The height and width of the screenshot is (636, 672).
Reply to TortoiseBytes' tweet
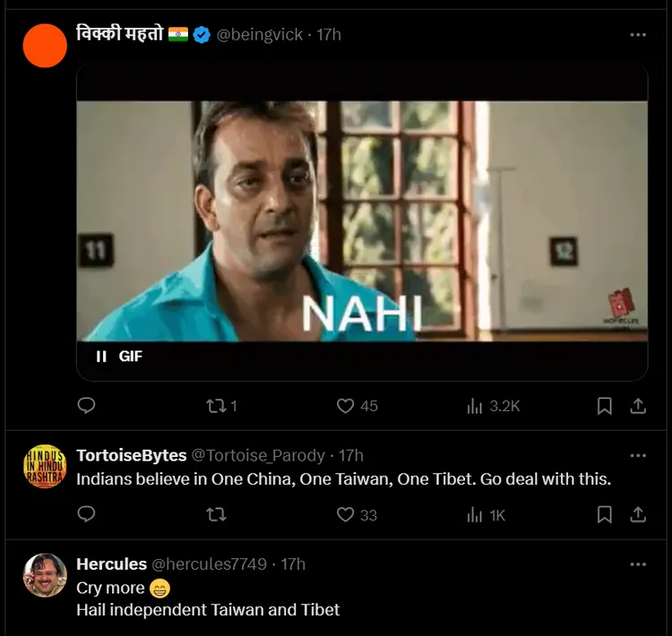tap(86, 514)
